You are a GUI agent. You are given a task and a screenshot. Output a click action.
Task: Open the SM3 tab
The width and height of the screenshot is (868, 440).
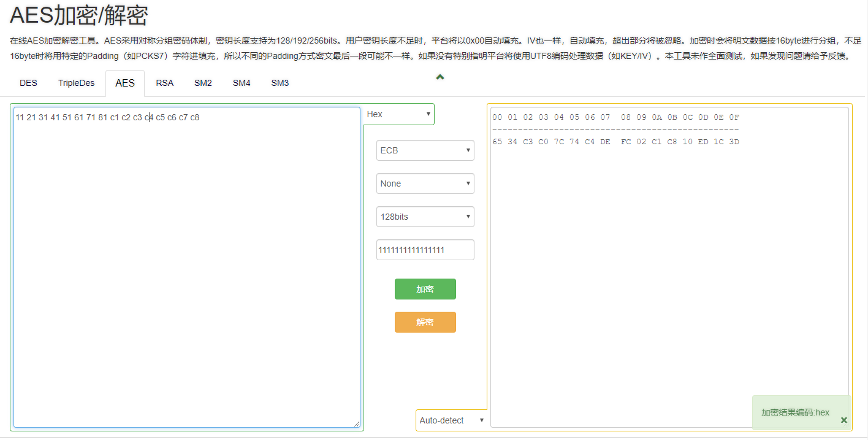[x=280, y=83]
